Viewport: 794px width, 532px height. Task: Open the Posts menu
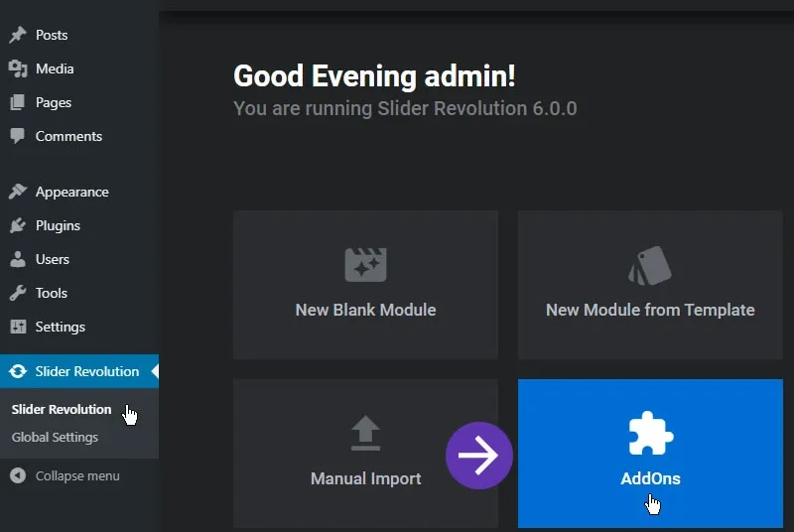point(79,35)
